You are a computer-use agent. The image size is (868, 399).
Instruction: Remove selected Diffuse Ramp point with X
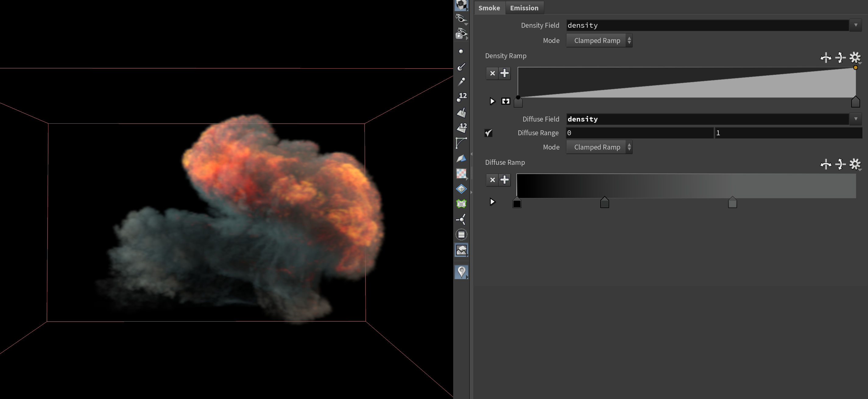tap(492, 180)
